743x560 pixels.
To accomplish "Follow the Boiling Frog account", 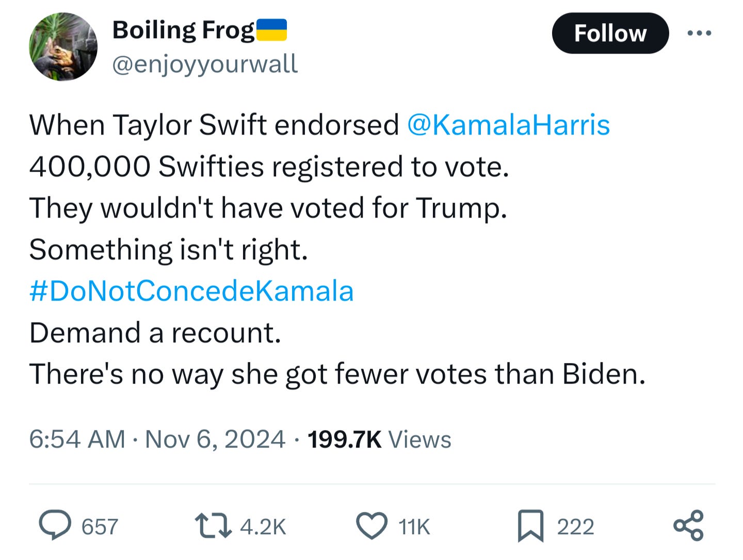I will click(610, 34).
